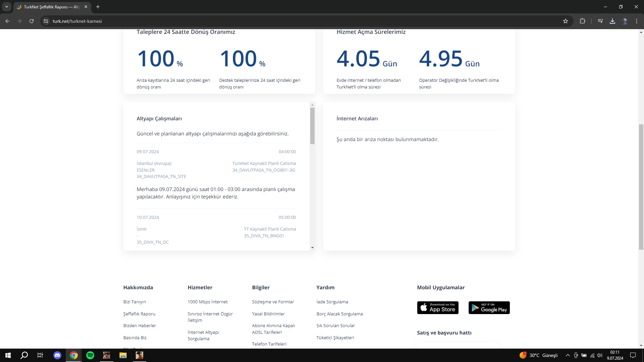Open the Windows notification center icon
Viewport: 644px width, 362px height.
tap(633, 355)
